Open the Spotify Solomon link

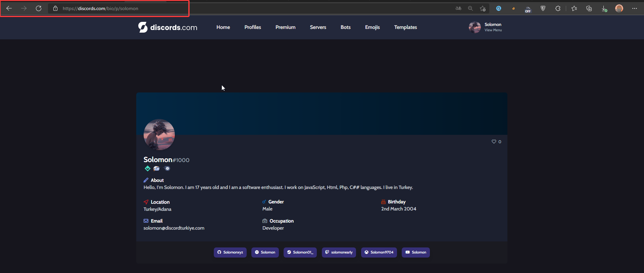[265, 252]
